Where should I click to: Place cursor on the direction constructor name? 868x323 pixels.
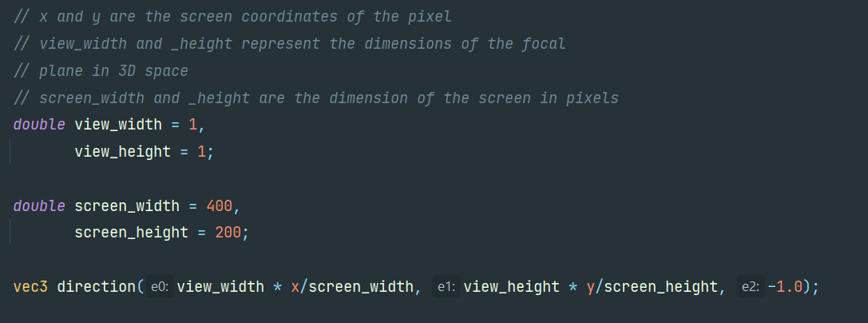(96, 287)
